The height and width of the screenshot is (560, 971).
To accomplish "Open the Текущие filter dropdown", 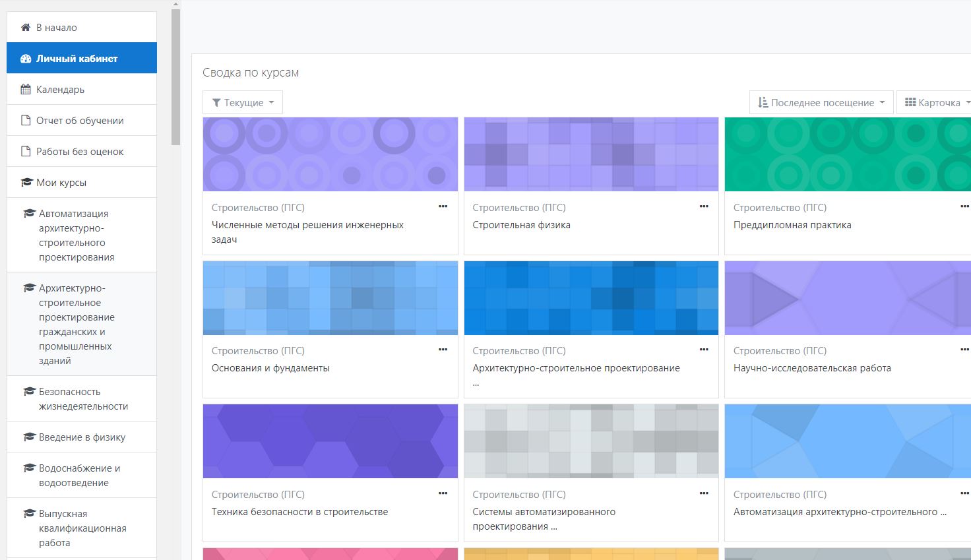I will pyautogui.click(x=243, y=103).
